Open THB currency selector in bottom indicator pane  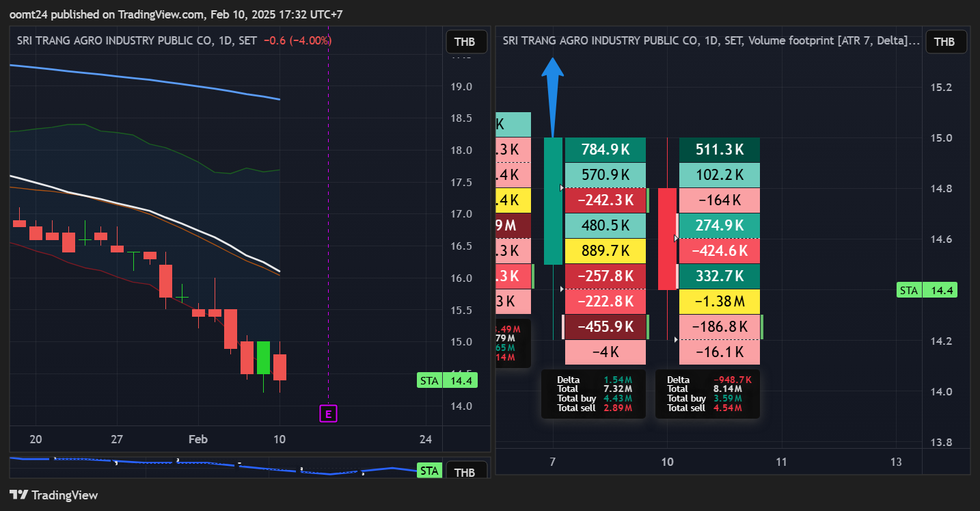[466, 472]
